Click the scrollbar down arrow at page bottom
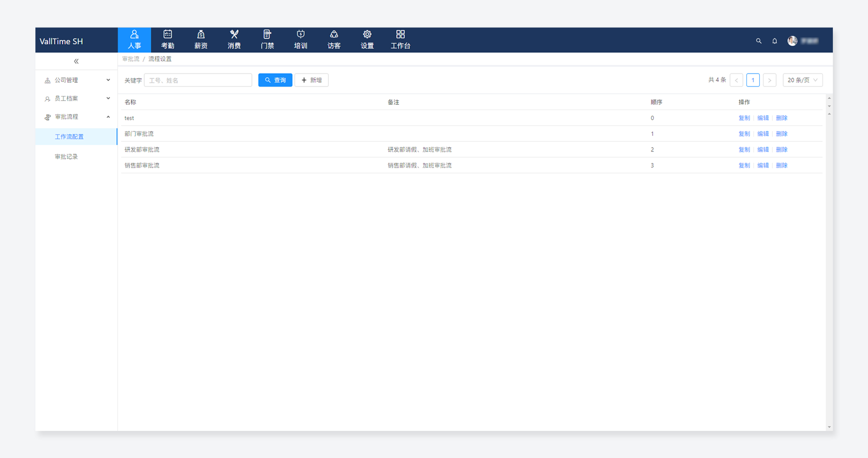868x458 pixels. [x=829, y=427]
